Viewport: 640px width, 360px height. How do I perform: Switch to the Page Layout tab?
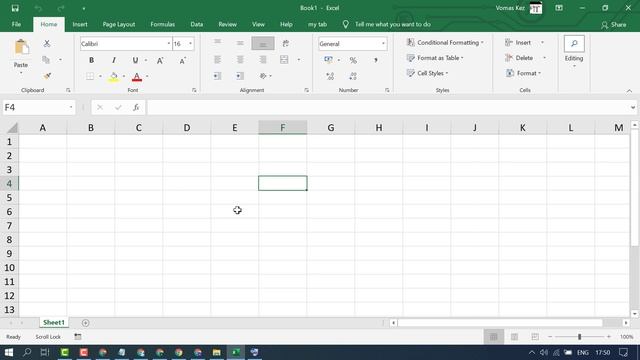(x=119, y=24)
